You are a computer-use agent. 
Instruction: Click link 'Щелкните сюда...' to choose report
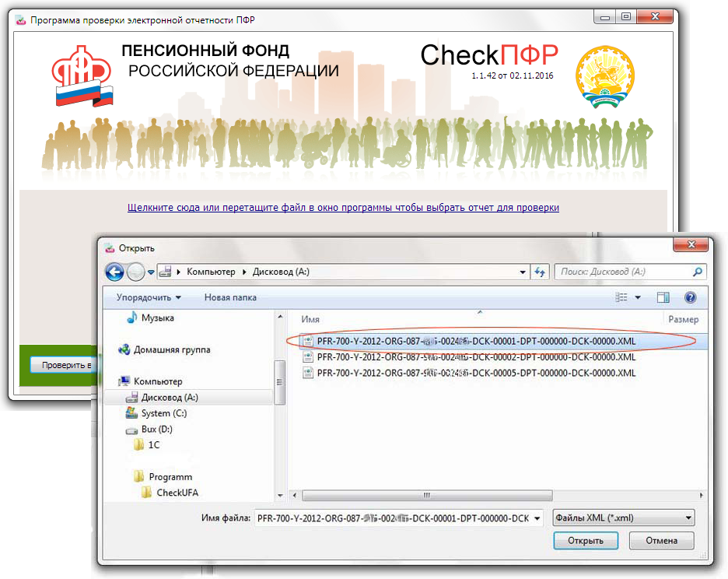(x=343, y=208)
